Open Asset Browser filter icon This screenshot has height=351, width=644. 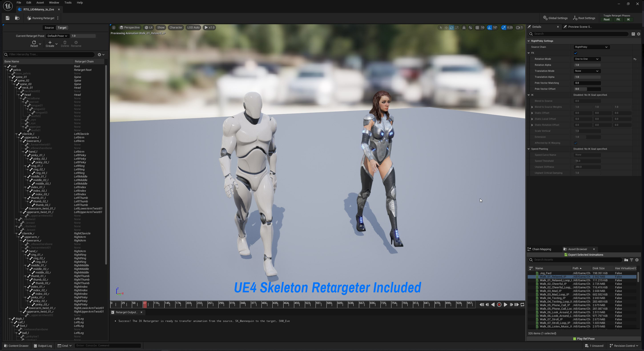[632, 260]
